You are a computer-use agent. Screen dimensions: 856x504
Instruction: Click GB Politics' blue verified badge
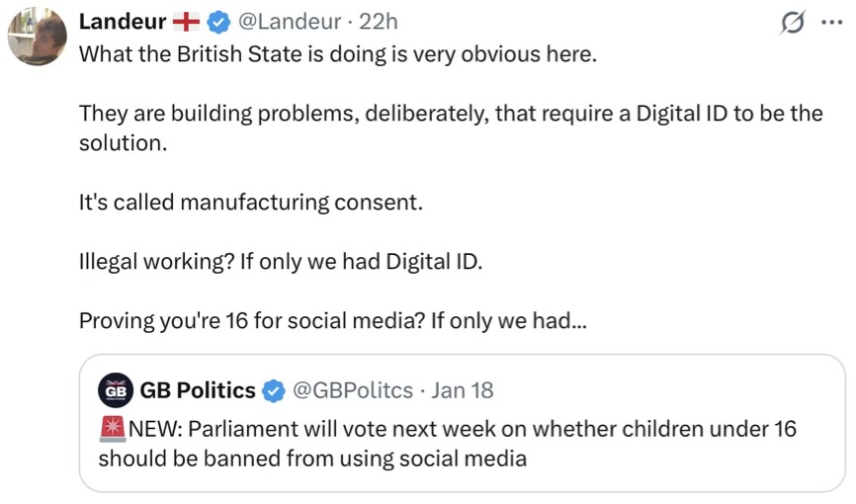pos(274,390)
